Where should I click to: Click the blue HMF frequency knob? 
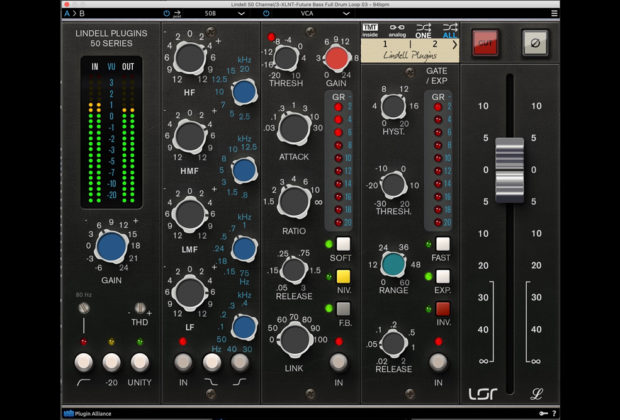[x=244, y=170]
